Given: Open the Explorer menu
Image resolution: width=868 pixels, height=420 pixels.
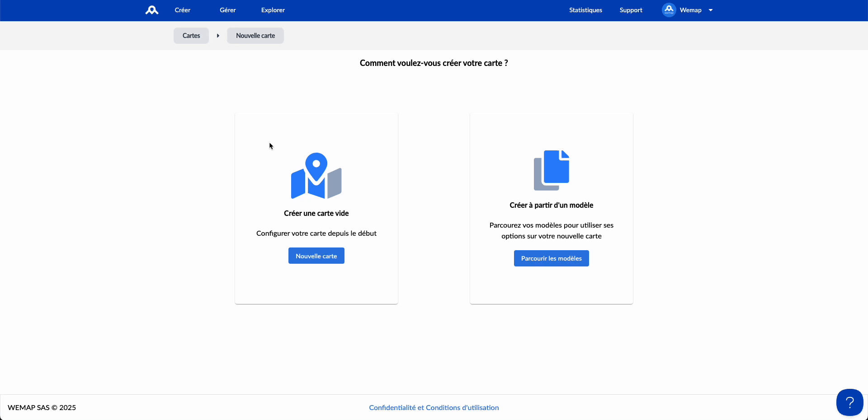Looking at the screenshot, I should [273, 10].
